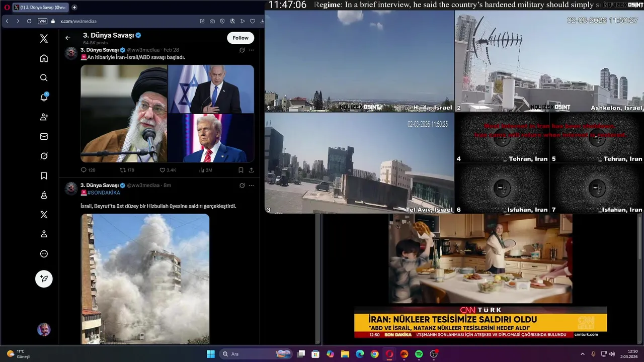This screenshot has height=362, width=644.
Task: Select the Tel Aviv, Israel camera feed
Action: 359,163
